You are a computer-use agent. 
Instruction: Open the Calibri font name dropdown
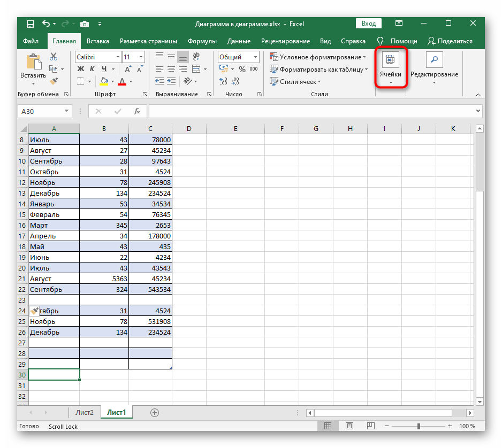[x=118, y=57]
